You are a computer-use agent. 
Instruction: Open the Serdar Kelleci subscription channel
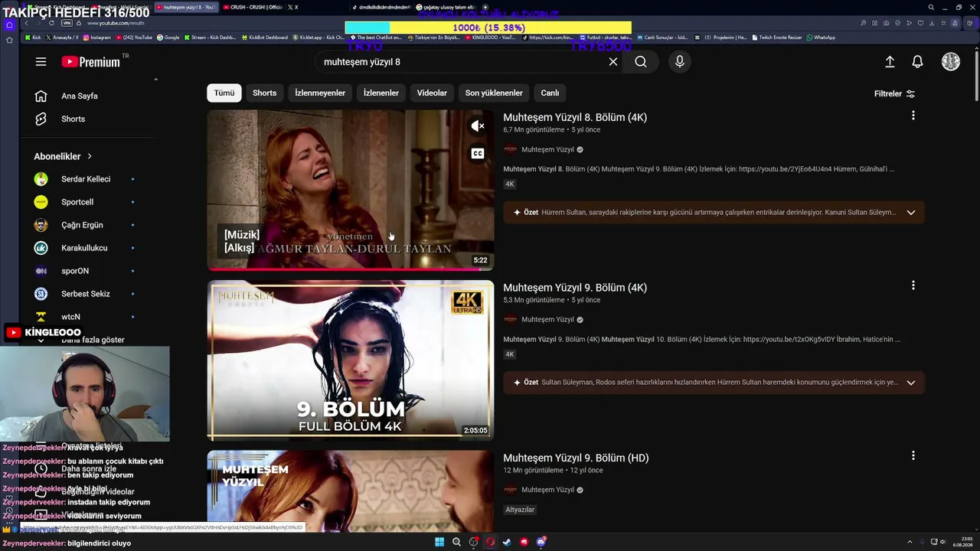pos(86,179)
